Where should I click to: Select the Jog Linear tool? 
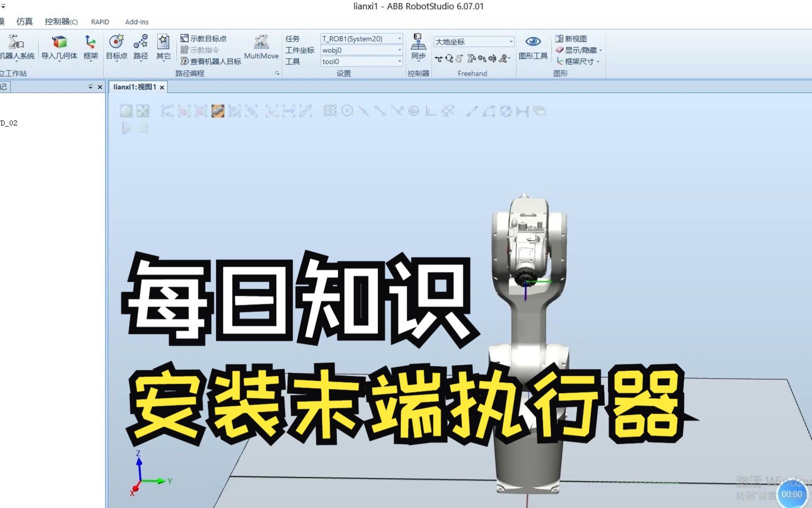pyautogui.click(x=482, y=59)
